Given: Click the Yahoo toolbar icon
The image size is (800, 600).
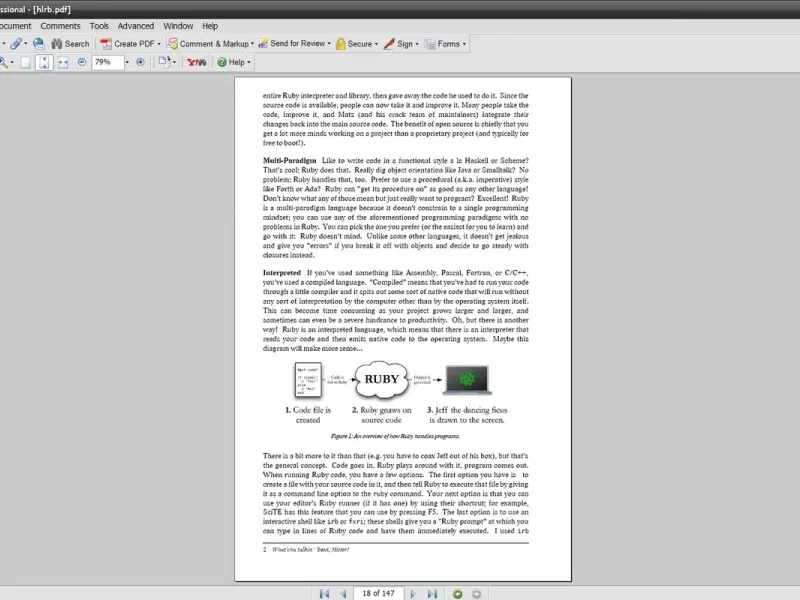Looking at the screenshot, I should tap(196, 62).
